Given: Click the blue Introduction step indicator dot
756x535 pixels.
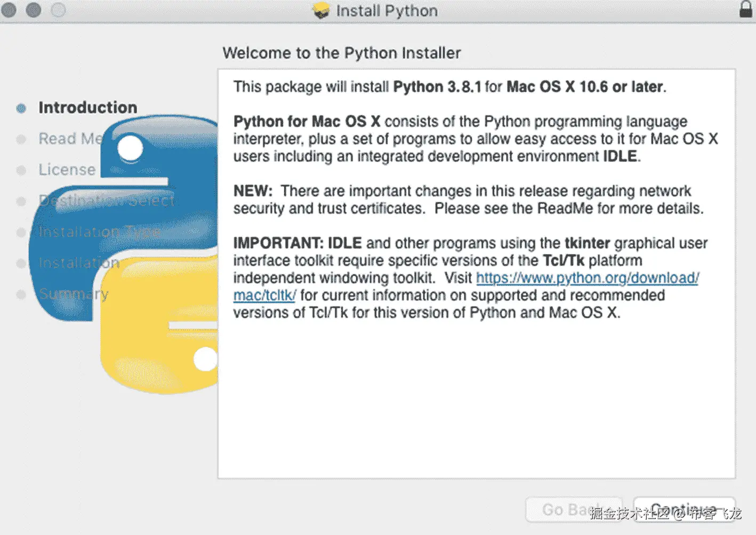Looking at the screenshot, I should point(21,108).
